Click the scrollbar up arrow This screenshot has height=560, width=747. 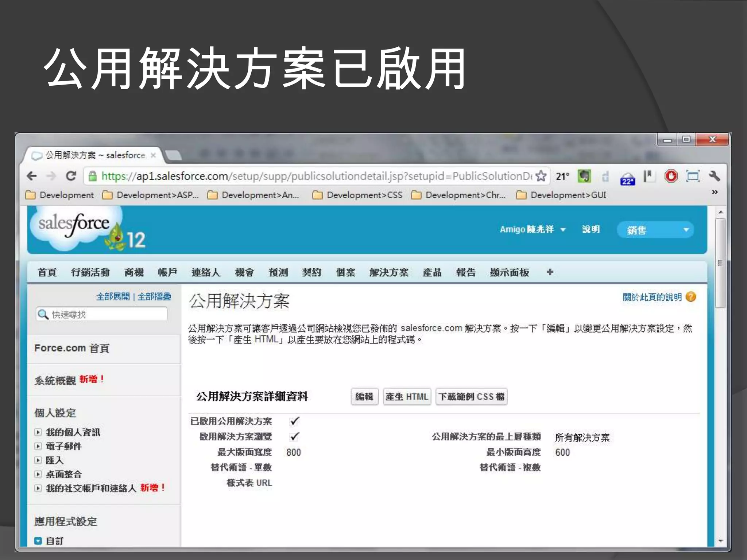click(720, 212)
